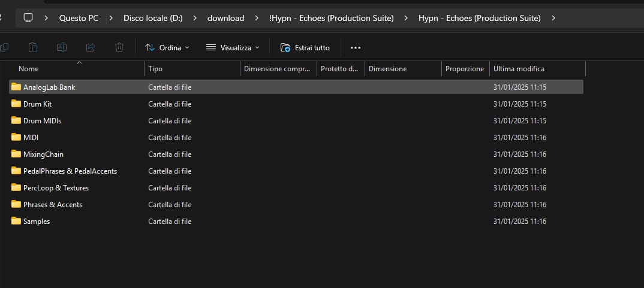The image size is (644, 288).
Task: Expand chevron after Questo PC in breadcrumb
Action: (111, 18)
